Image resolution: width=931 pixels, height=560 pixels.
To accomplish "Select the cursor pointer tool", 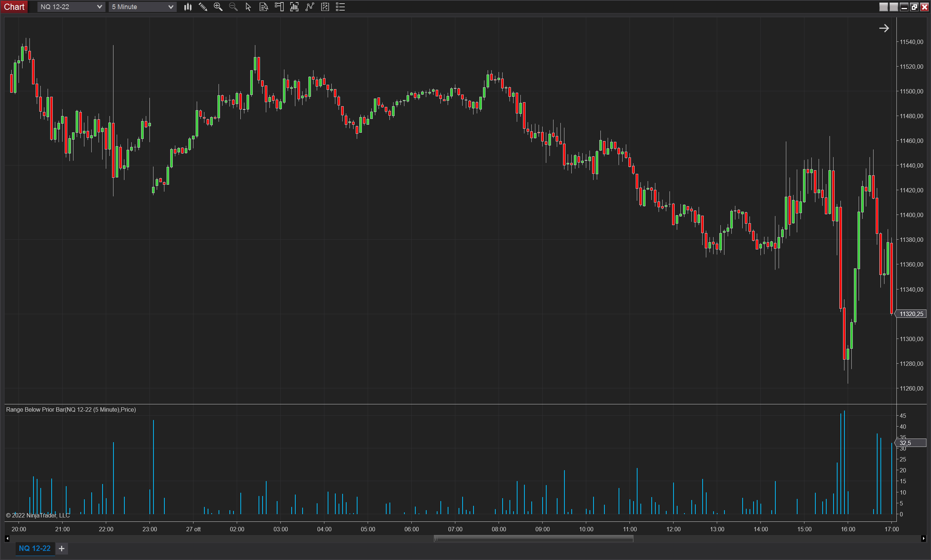I will (x=248, y=7).
